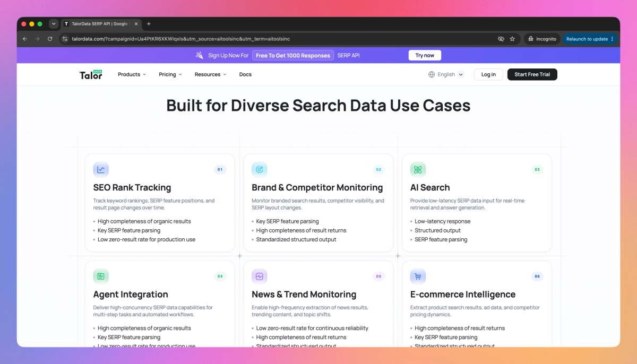Click 'Built for Diverse Search Data Use Cases' title

(318, 105)
